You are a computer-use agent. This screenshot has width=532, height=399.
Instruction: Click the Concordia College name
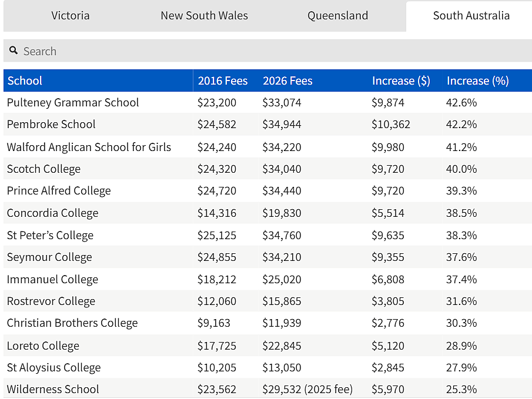pyautogui.click(x=52, y=213)
